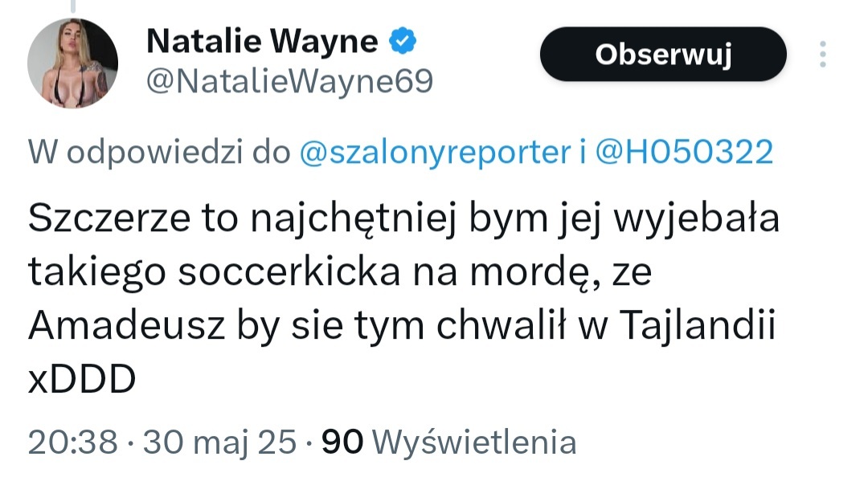This screenshot has width=868, height=485.
Task: Click the "xDDD" text ending the tweet
Action: (x=80, y=379)
